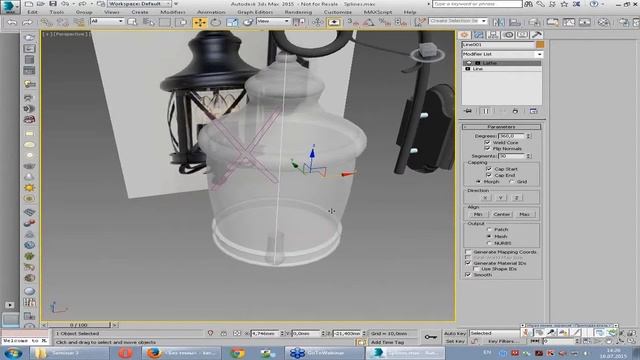Viewport: 640px width, 360px height.
Task: Select the Move transform tool
Action: [x=200, y=22]
